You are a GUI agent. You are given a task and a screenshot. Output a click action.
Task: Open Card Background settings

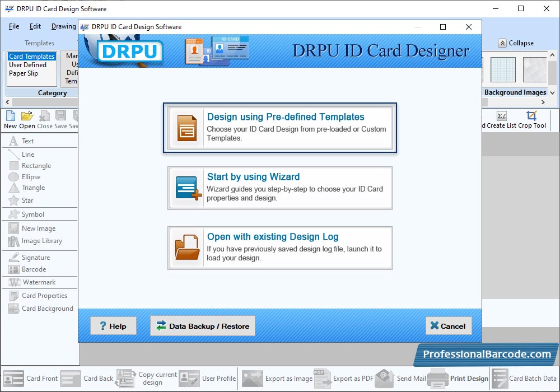pos(41,309)
